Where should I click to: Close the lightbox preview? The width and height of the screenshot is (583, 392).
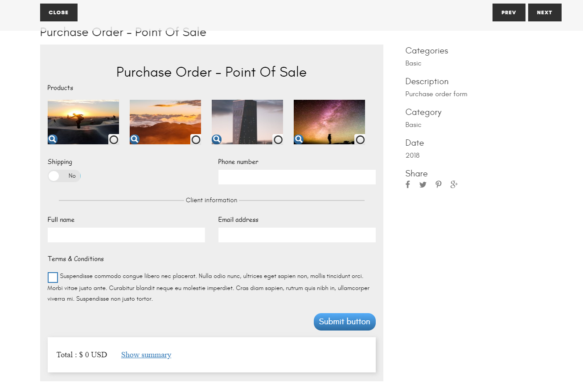58,12
